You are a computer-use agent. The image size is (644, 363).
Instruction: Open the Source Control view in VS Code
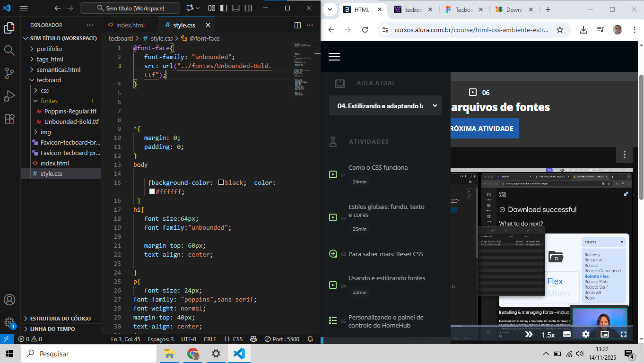click(x=9, y=73)
